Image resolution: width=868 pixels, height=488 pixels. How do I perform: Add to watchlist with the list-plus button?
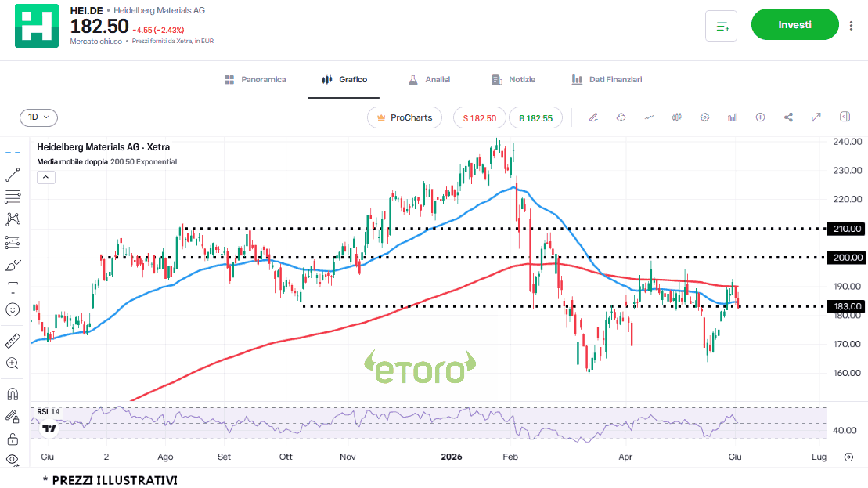722,26
